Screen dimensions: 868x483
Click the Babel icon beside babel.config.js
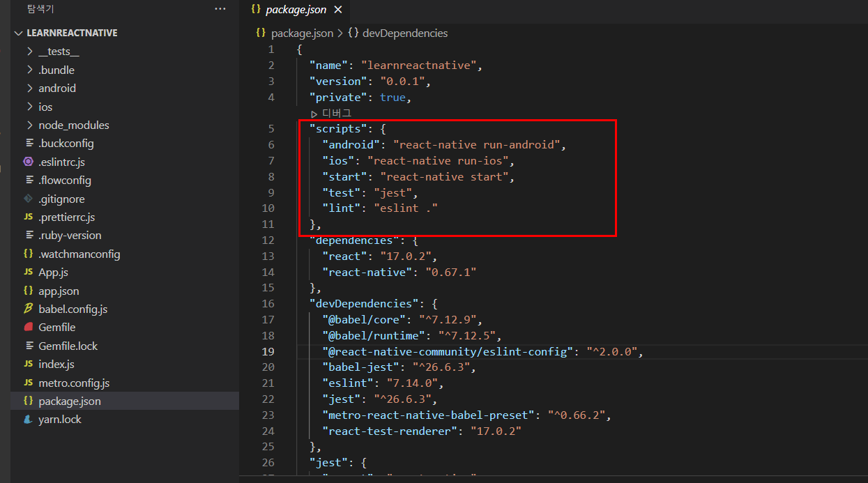29,309
